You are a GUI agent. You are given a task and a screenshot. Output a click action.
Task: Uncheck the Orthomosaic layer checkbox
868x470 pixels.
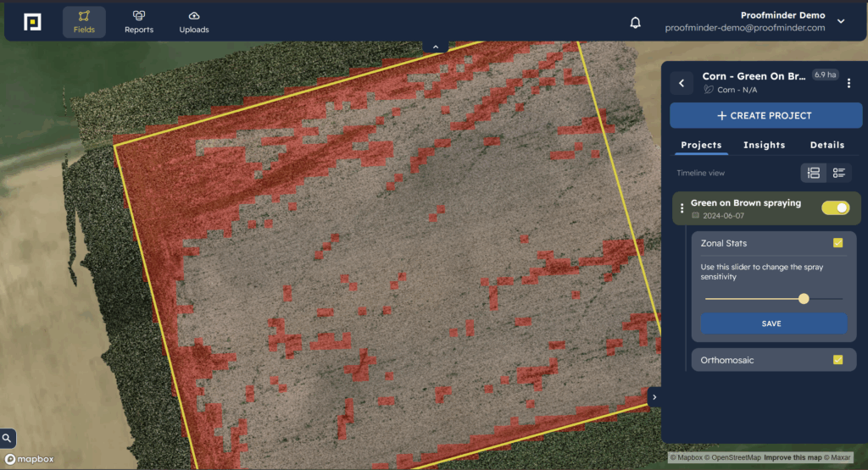click(837, 360)
